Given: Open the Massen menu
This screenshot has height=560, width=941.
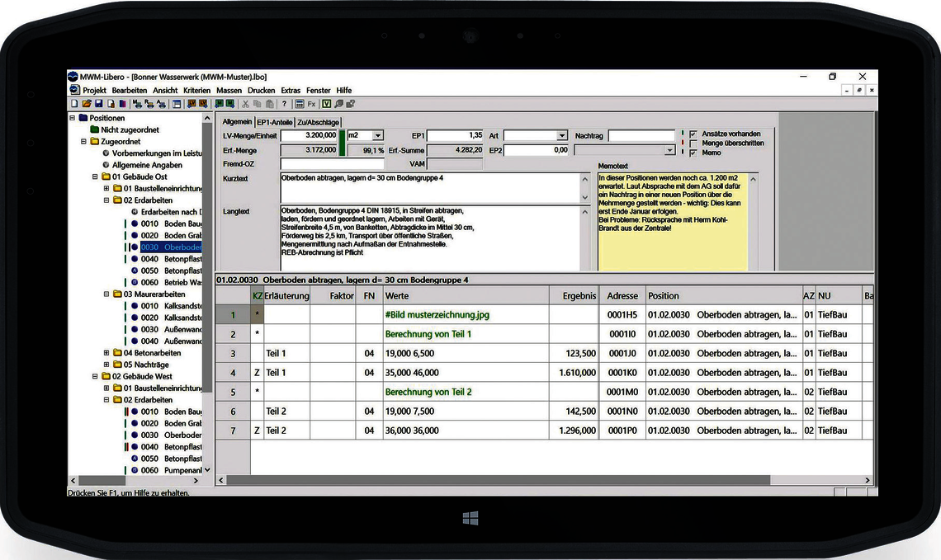Looking at the screenshot, I should [229, 91].
